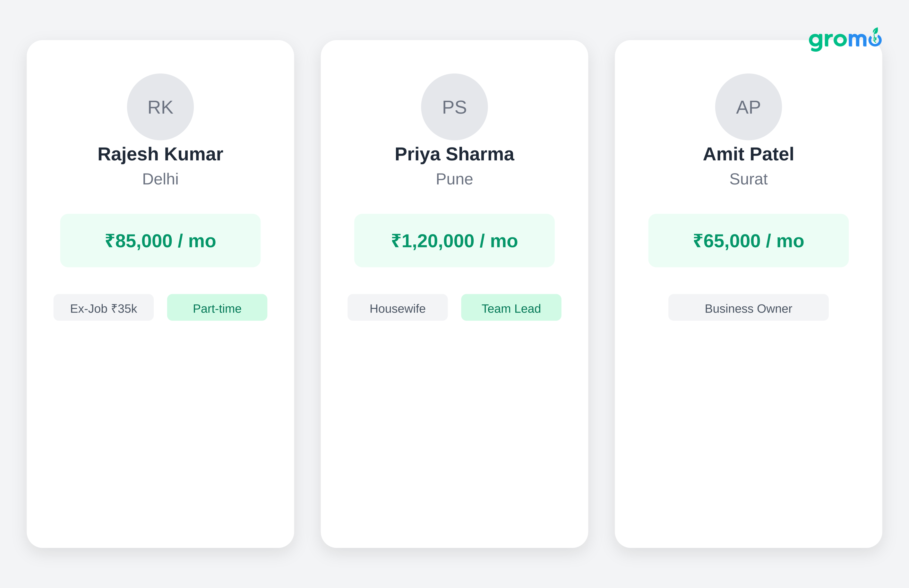Select the Priya Sharma name heading

454,154
